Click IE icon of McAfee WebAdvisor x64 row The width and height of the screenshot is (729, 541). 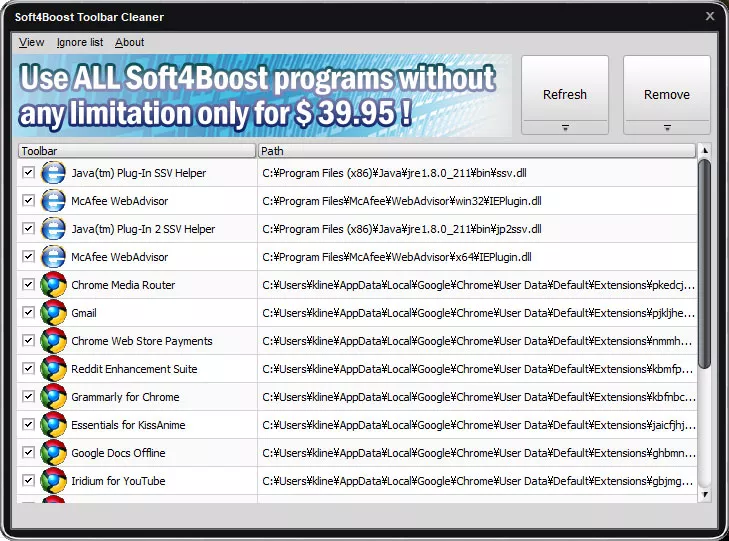point(53,257)
